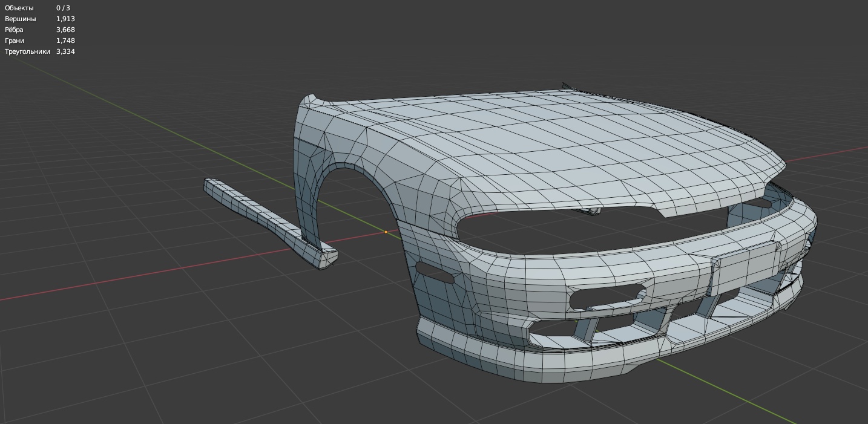Image resolution: width=868 pixels, height=424 pixels.
Task: Click the '3,668' edge count value
Action: click(x=65, y=30)
